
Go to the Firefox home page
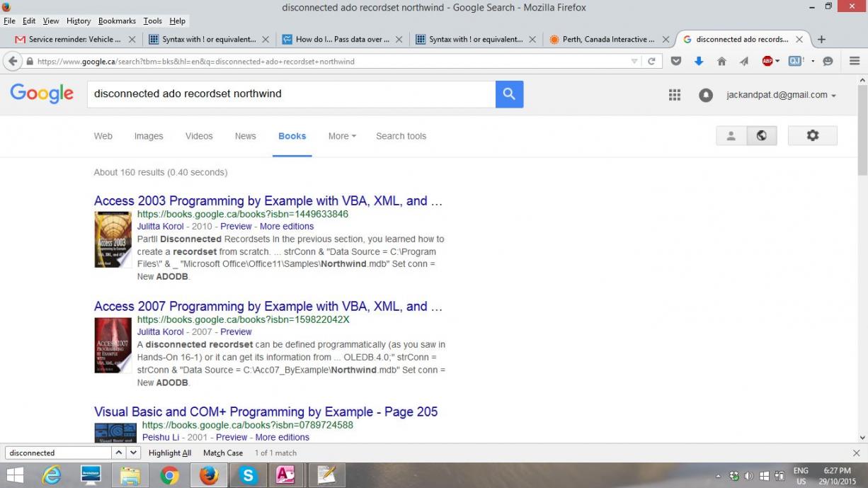(x=721, y=62)
